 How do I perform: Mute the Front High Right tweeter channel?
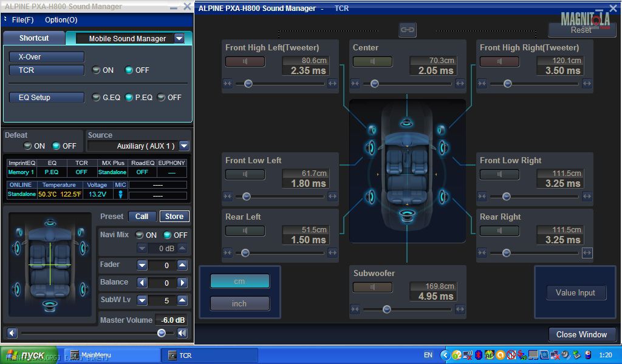[x=499, y=61]
